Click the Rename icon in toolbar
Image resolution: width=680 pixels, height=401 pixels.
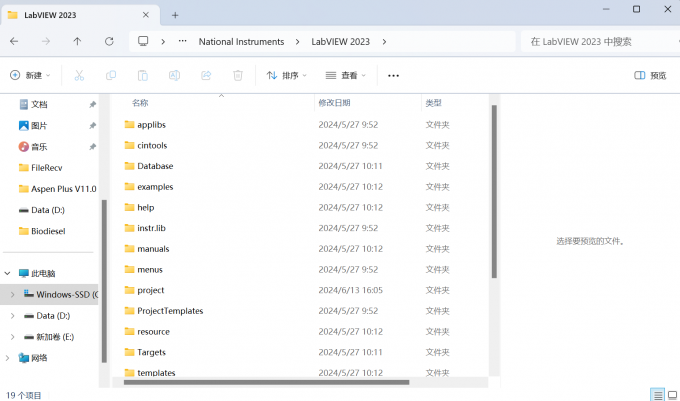click(174, 75)
